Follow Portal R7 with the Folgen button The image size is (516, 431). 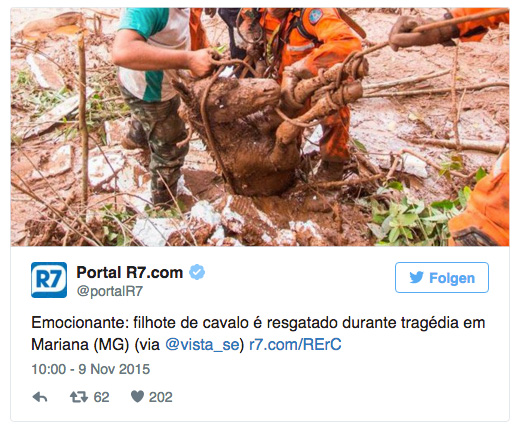442,278
